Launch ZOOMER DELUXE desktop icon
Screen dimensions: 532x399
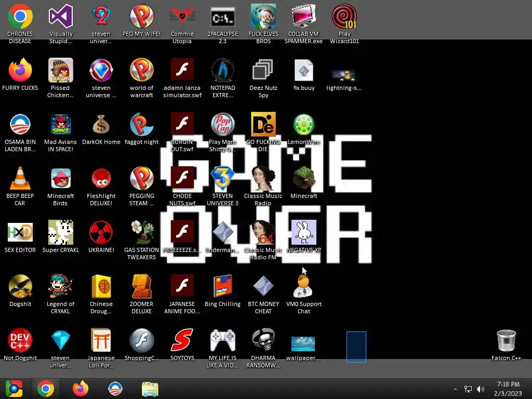click(x=141, y=286)
